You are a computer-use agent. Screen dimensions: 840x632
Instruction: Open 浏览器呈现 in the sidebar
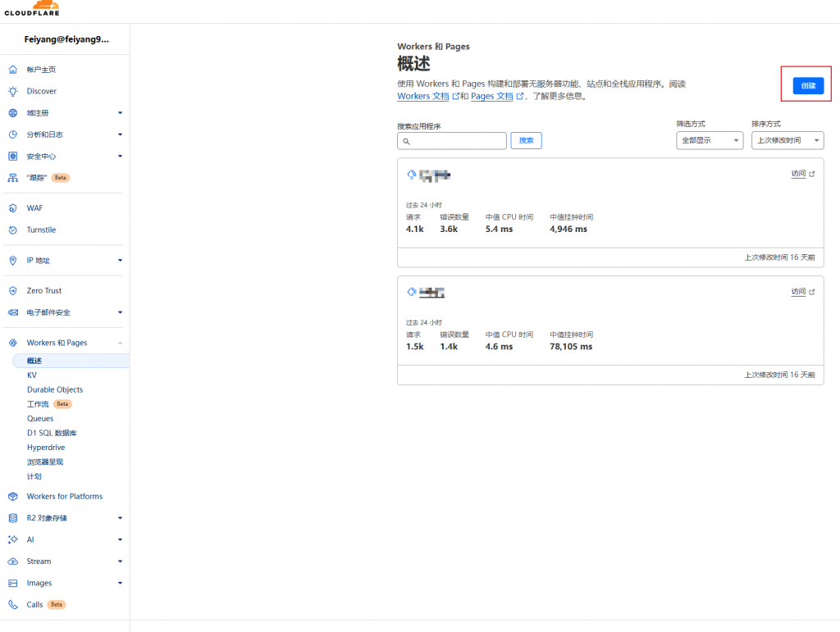point(44,461)
